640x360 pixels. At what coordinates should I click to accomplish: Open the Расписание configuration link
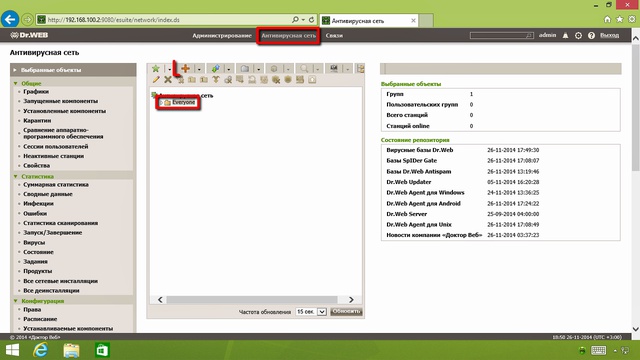[x=40, y=319]
